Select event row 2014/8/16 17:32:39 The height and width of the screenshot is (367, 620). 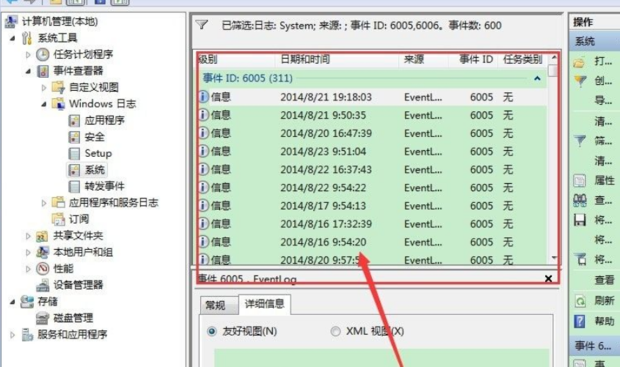pyautogui.click(x=372, y=224)
